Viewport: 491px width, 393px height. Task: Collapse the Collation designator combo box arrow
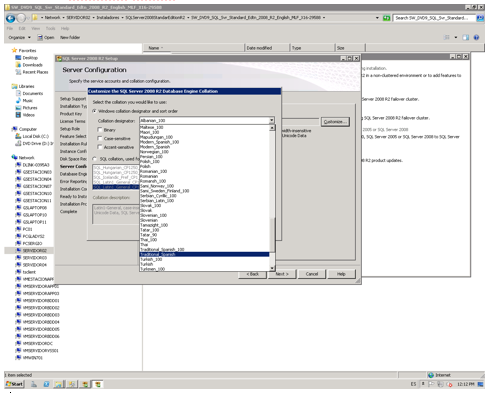pyautogui.click(x=272, y=120)
